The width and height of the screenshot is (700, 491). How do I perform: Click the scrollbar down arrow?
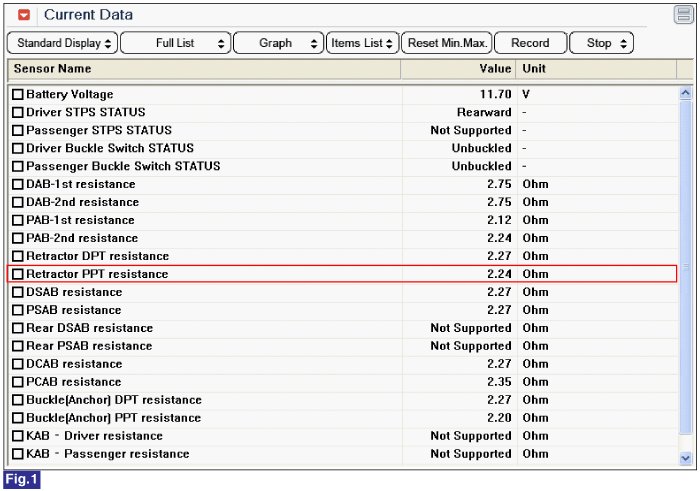(x=685, y=457)
